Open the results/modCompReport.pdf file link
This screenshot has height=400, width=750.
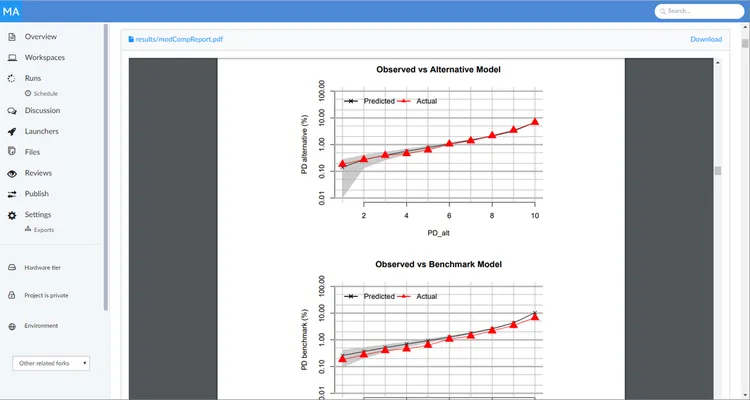click(x=179, y=39)
